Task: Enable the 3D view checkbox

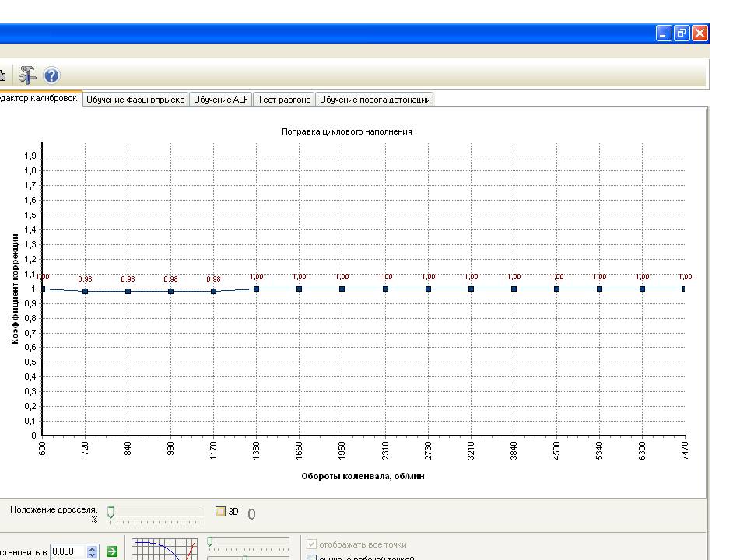Action: click(x=220, y=512)
